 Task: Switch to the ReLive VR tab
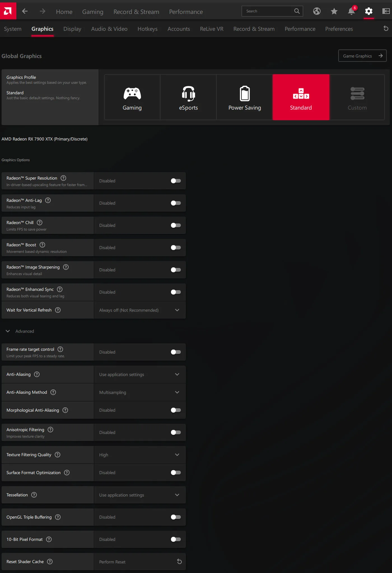point(212,29)
